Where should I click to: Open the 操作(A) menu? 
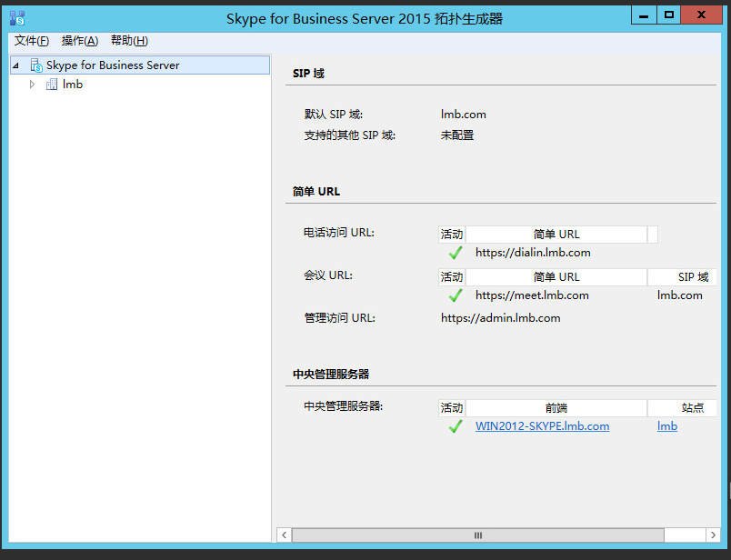pyautogui.click(x=80, y=41)
